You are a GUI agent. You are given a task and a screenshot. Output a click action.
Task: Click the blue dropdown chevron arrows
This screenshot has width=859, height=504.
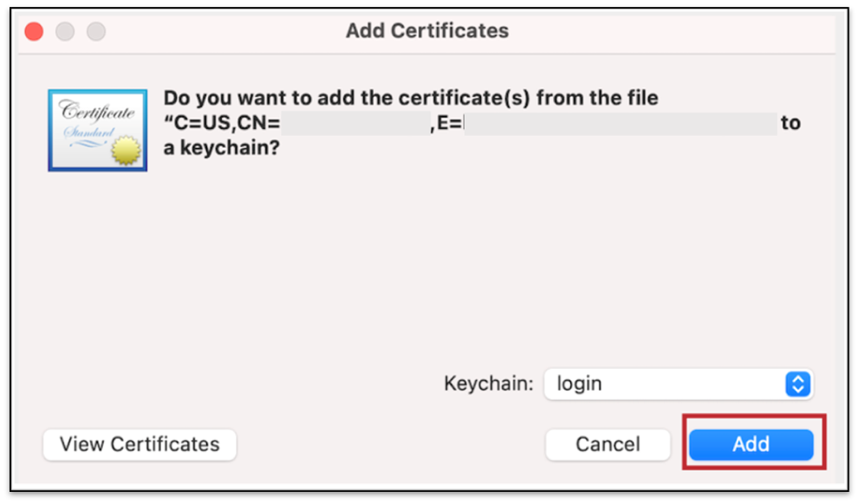pos(797,384)
